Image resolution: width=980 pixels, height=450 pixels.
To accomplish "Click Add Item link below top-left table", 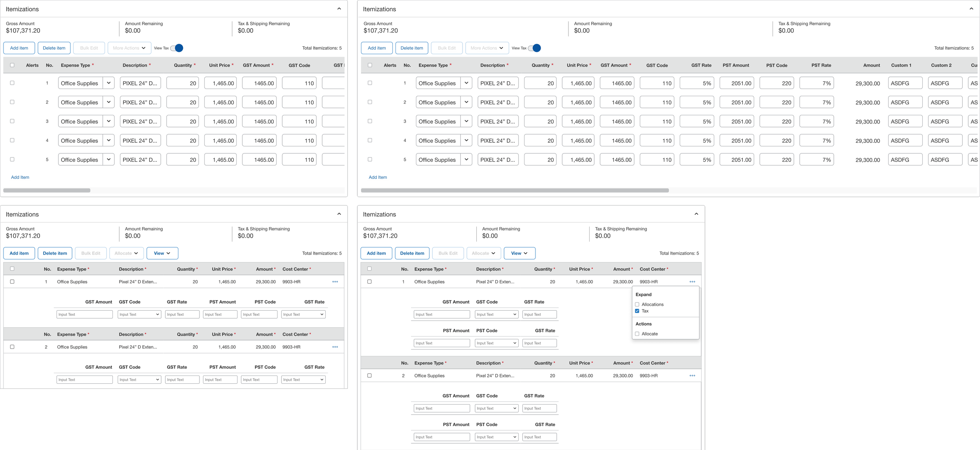I will coord(20,177).
